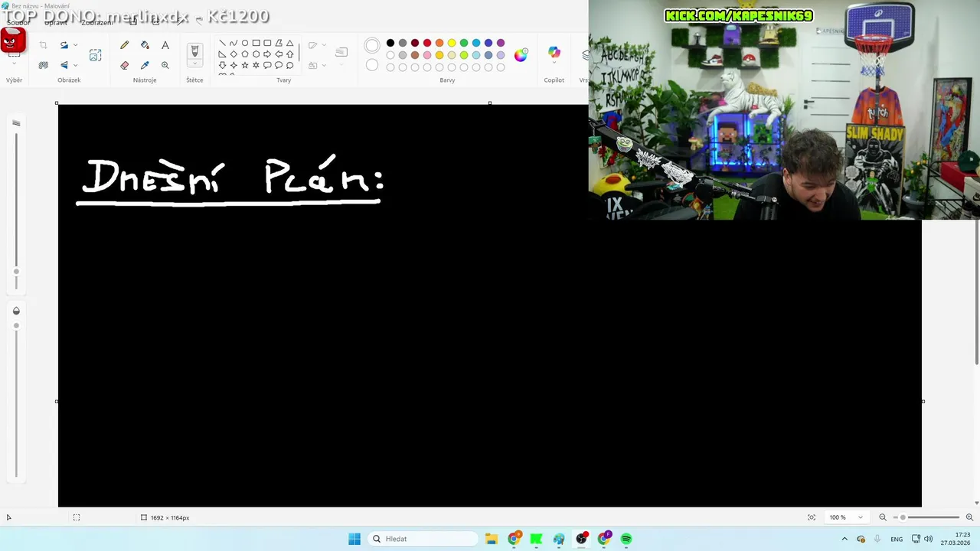Open the Copilot tools

point(554,53)
